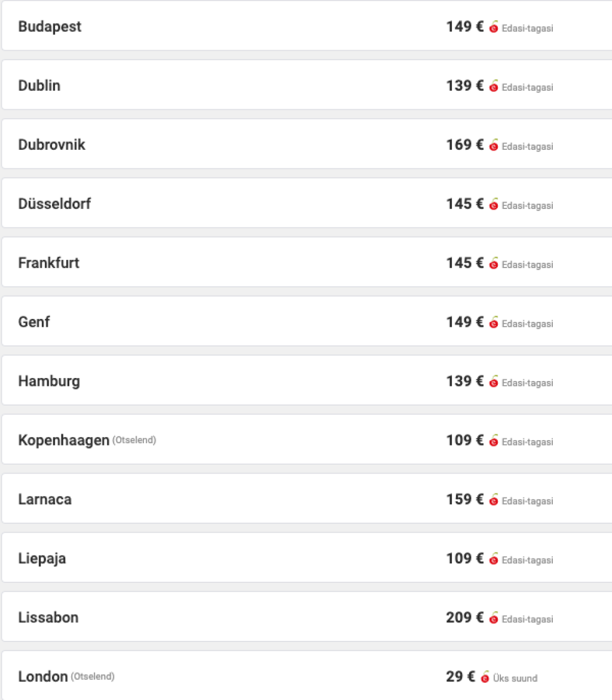Click the cherry icon in Larnaca row
Screen dimensions: 612x700
494,501
